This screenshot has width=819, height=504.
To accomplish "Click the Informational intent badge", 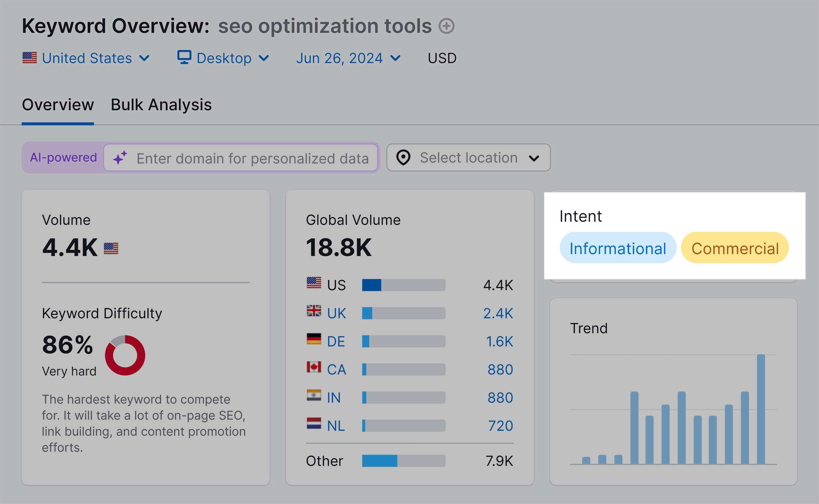I will click(618, 248).
